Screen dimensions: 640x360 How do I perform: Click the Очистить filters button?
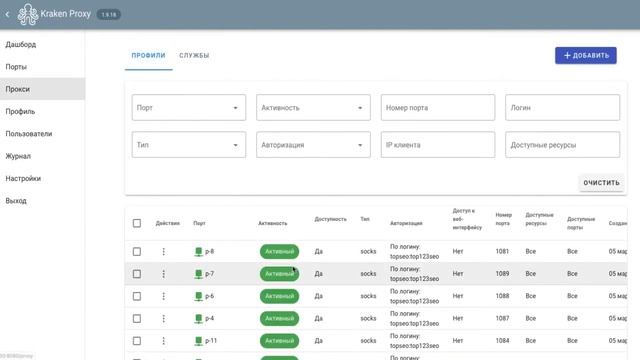(601, 183)
